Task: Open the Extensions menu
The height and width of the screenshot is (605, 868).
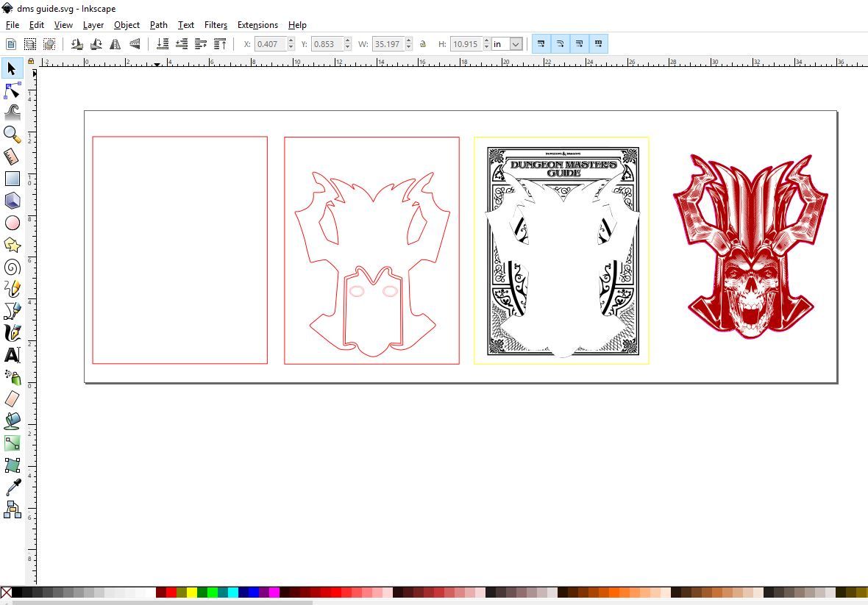Action: point(257,25)
